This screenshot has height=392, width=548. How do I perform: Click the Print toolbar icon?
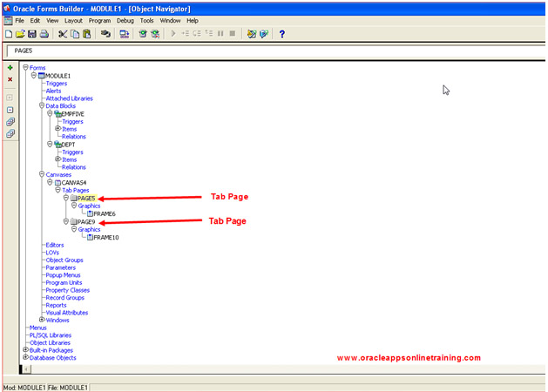click(44, 34)
